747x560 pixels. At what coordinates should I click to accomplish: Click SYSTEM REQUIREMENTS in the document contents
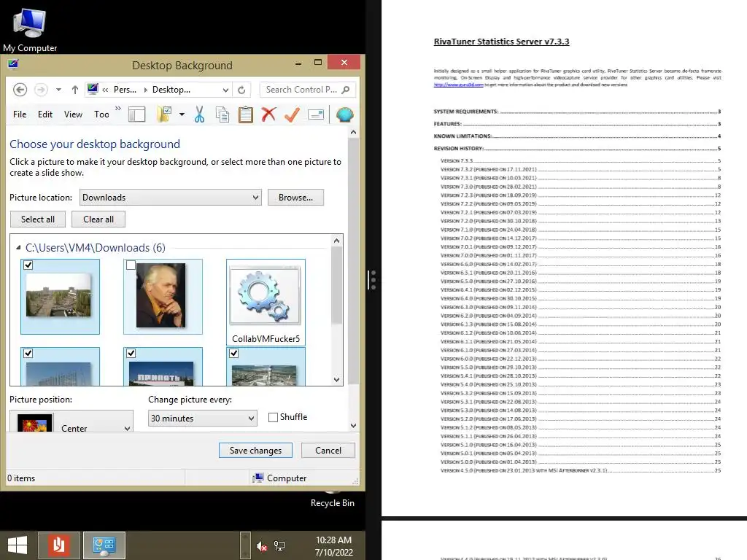[466, 112]
